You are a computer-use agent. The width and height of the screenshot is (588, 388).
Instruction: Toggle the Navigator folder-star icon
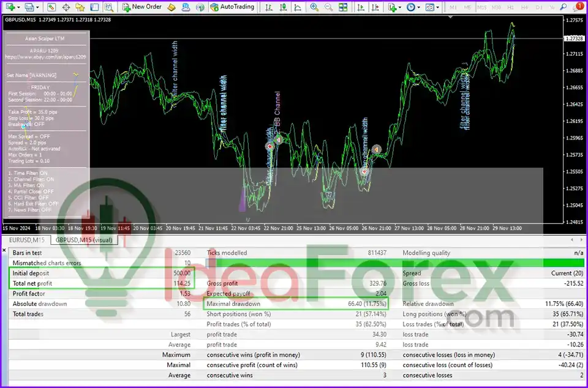tap(80, 7)
